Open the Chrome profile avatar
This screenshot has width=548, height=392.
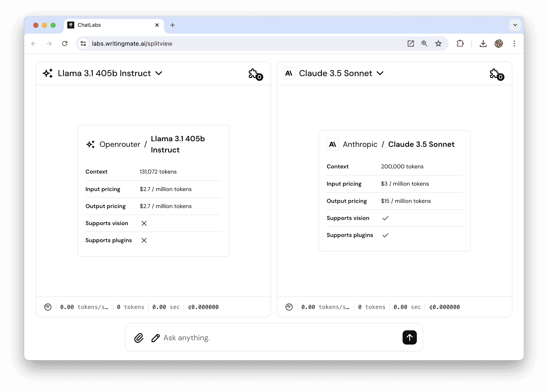pyautogui.click(x=499, y=44)
